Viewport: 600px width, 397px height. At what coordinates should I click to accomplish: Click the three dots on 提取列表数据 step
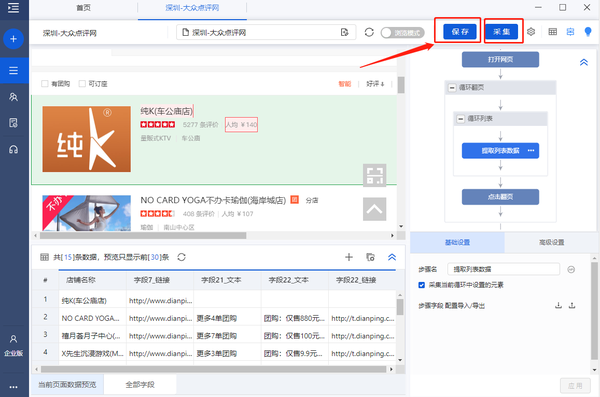click(x=531, y=150)
